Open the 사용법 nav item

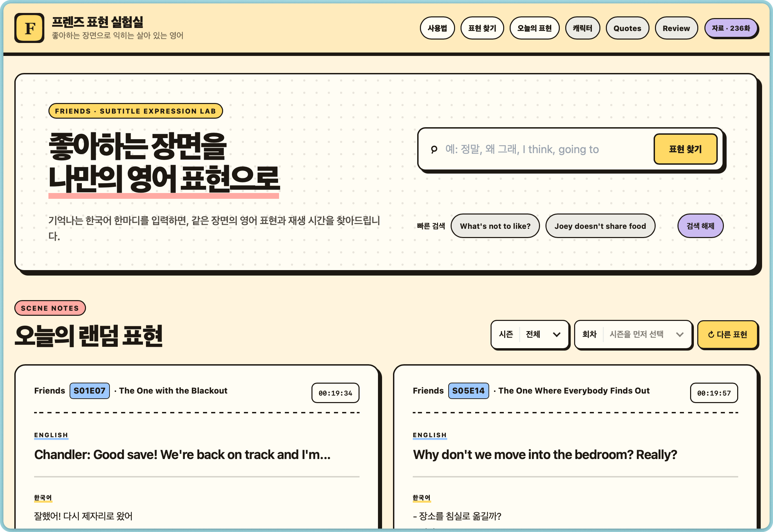[x=437, y=28]
